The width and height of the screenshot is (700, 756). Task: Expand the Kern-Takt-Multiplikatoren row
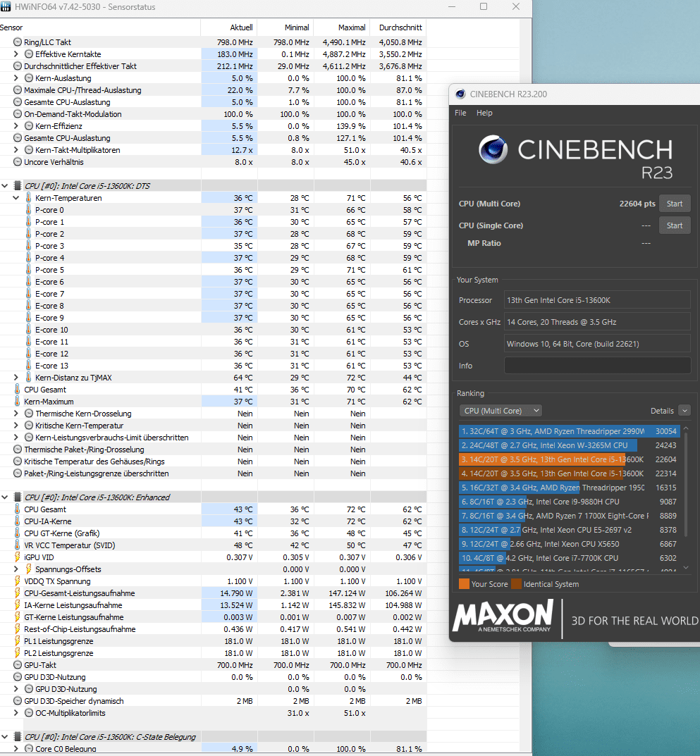click(16, 150)
